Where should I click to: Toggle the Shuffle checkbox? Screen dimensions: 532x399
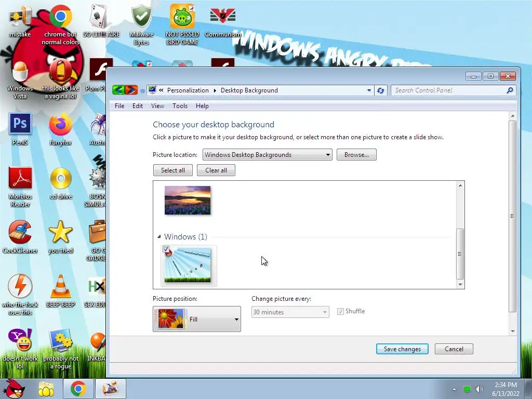pos(340,312)
